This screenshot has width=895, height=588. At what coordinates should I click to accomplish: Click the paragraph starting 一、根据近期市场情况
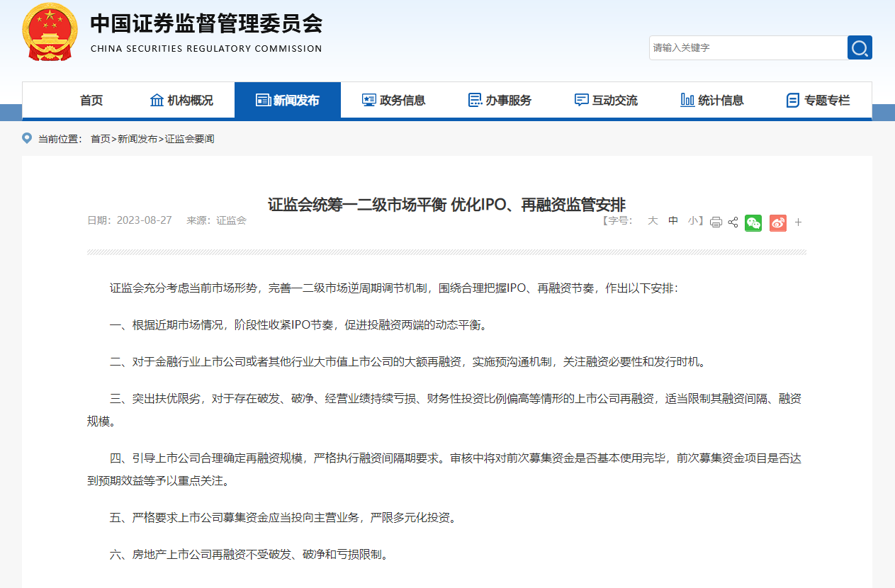pos(299,325)
